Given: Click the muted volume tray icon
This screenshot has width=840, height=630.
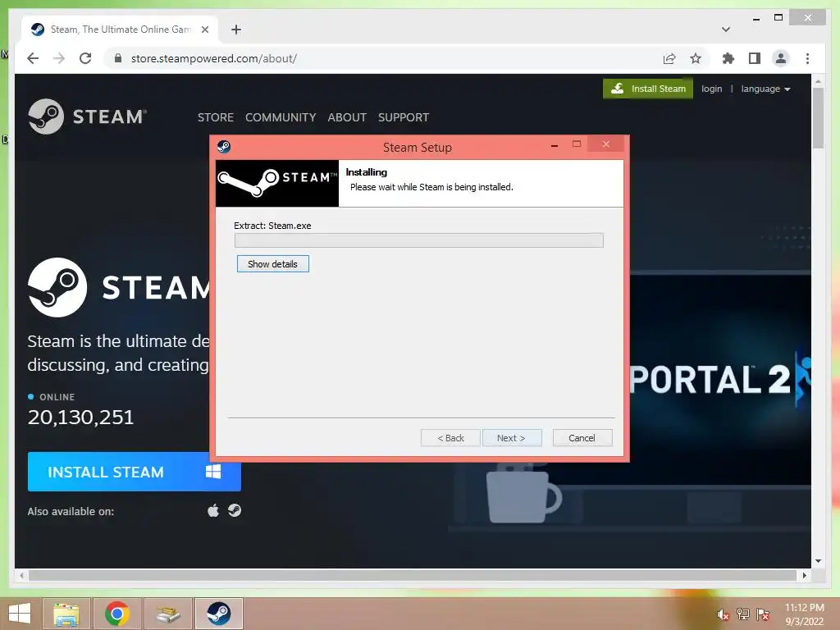Looking at the screenshot, I should (723, 614).
